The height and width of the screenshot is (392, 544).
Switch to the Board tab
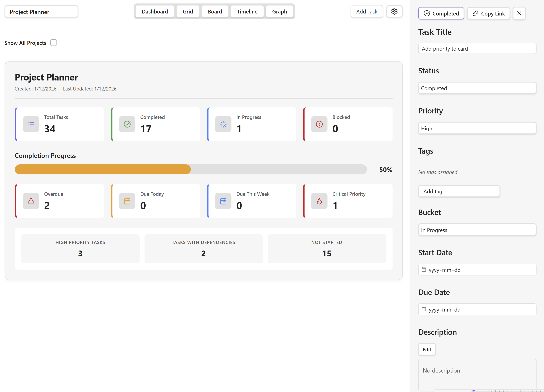(x=215, y=11)
